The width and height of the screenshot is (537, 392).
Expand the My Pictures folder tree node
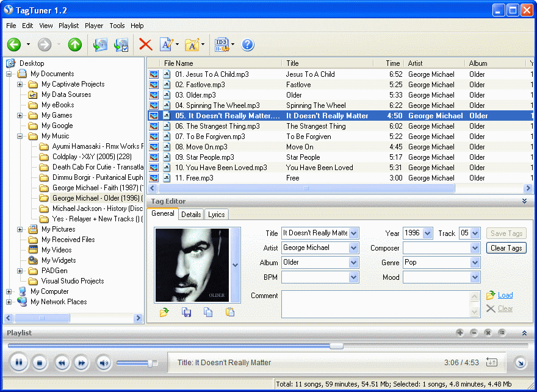[20, 229]
